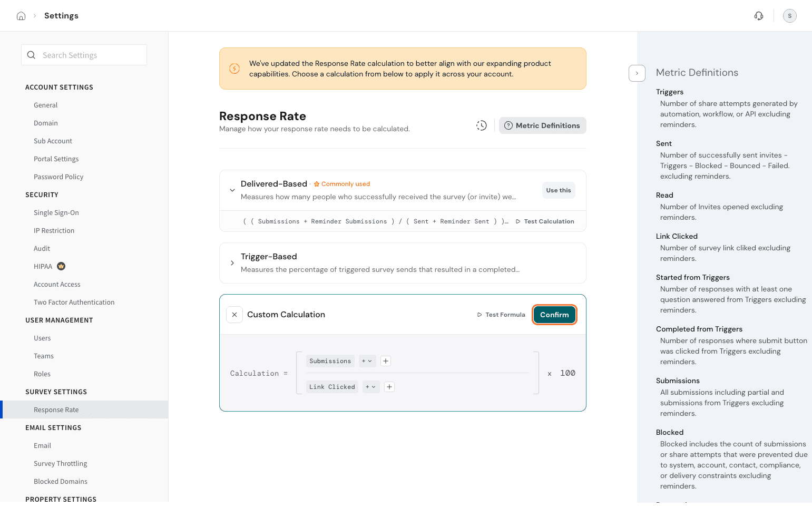Open operator dropdown next to Submissions
The image size is (812, 507).
367,361
